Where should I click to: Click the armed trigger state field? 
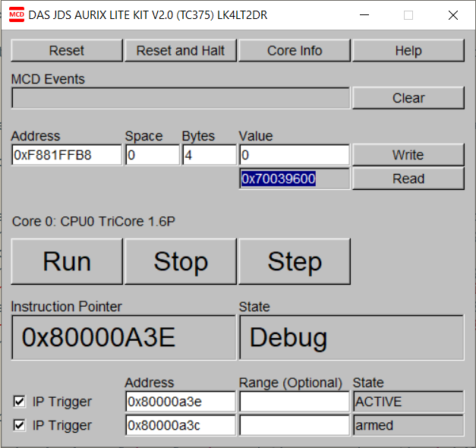(x=408, y=425)
